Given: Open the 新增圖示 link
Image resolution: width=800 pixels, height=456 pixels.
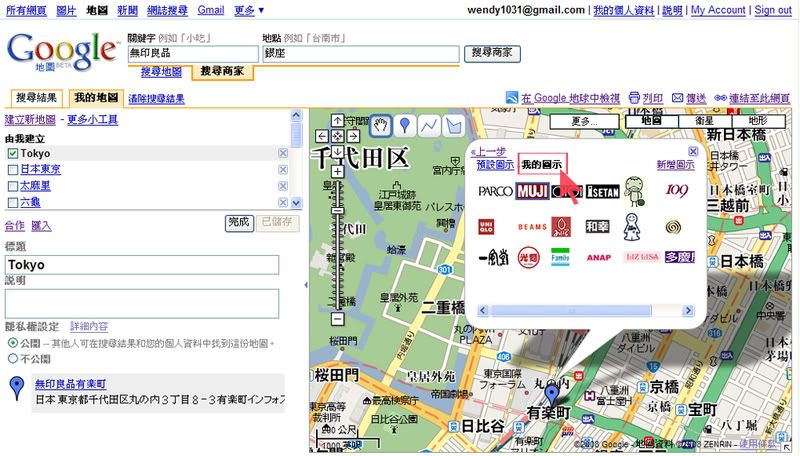Looking at the screenshot, I should pyautogui.click(x=676, y=164).
